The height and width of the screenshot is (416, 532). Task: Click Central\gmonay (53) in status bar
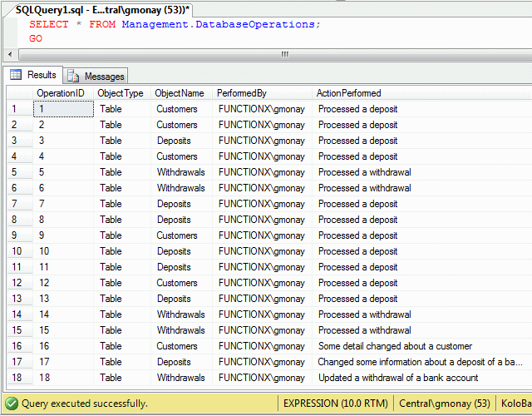(x=445, y=404)
